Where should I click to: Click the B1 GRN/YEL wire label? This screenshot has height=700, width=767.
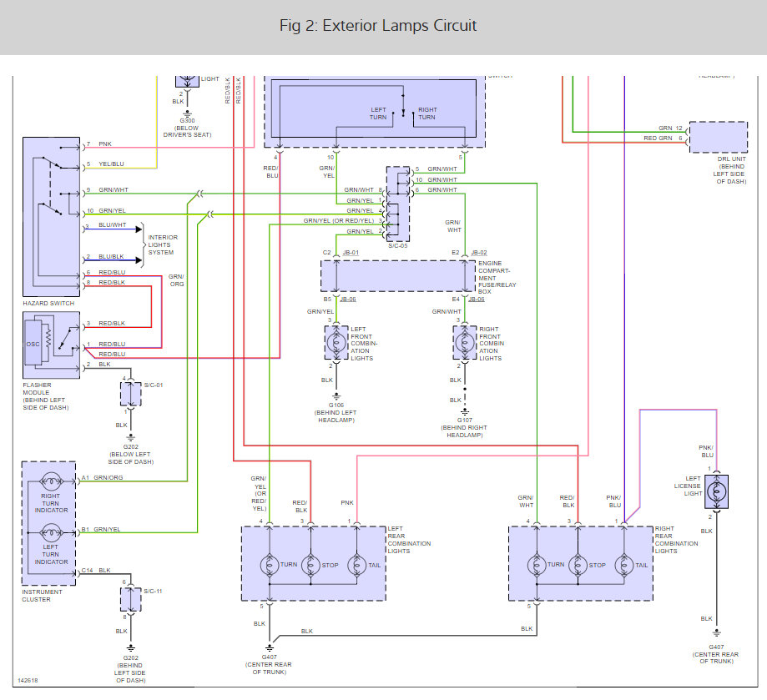(101, 530)
